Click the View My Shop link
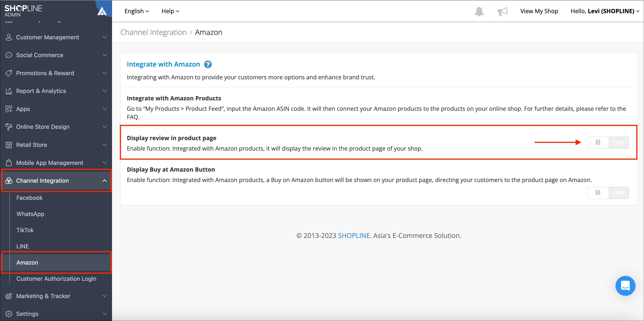Viewport: 644px width, 321px height. point(539,11)
